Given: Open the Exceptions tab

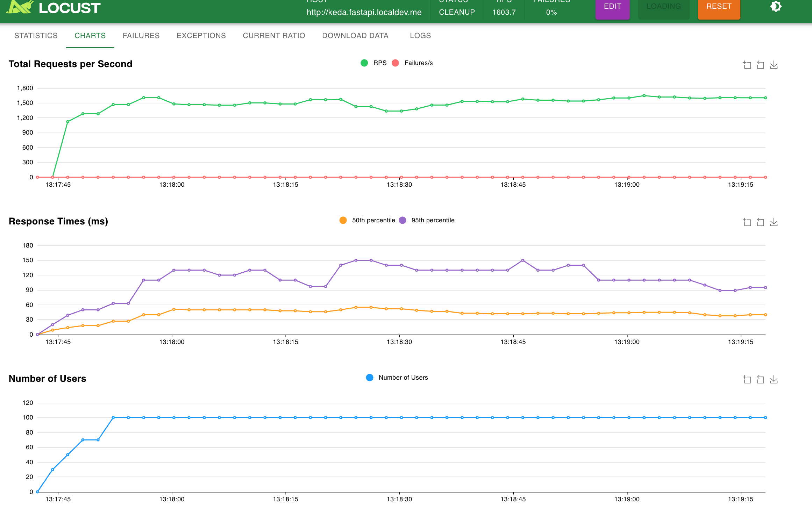Looking at the screenshot, I should pyautogui.click(x=201, y=36).
